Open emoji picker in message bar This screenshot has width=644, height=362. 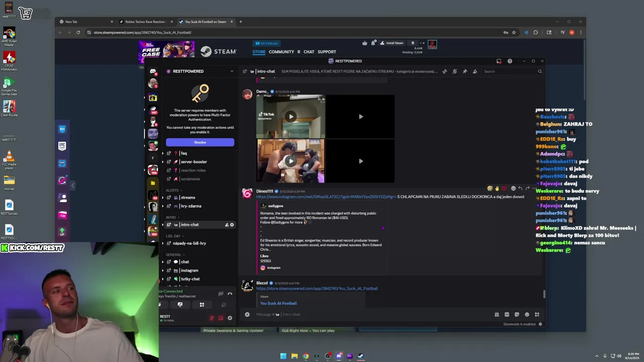click(x=527, y=315)
